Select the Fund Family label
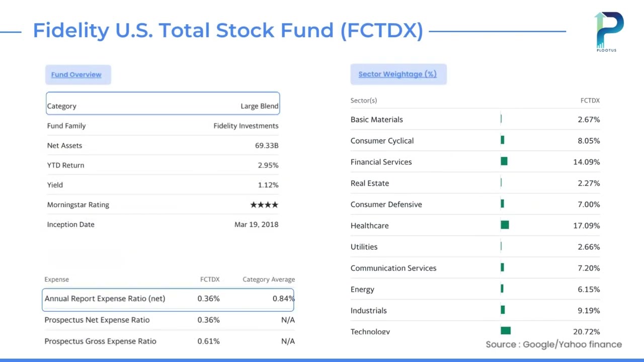 coord(66,126)
